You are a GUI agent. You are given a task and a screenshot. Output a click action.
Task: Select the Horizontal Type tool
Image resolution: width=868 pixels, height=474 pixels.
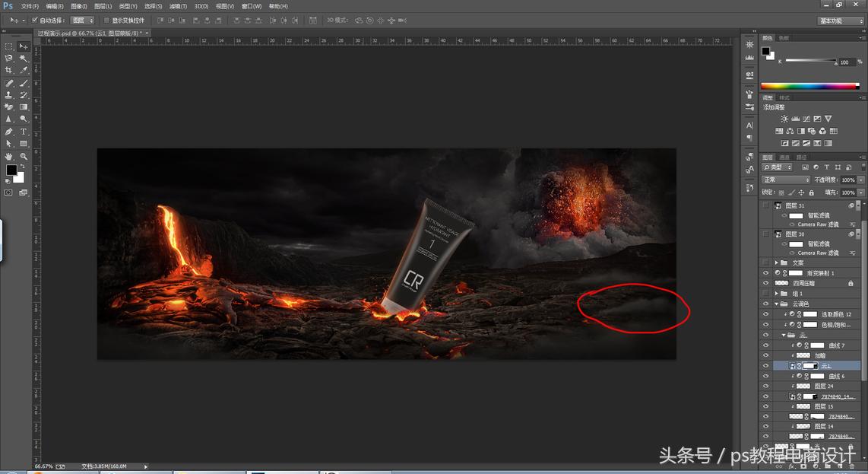tap(24, 132)
